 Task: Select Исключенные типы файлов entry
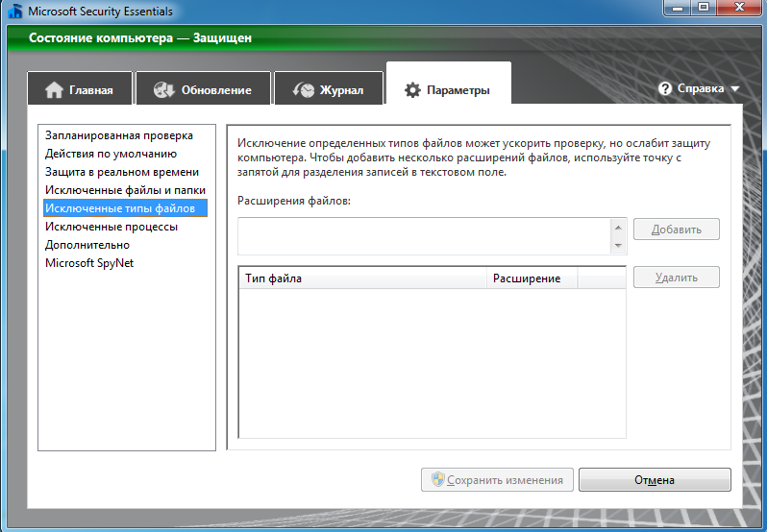(125, 208)
